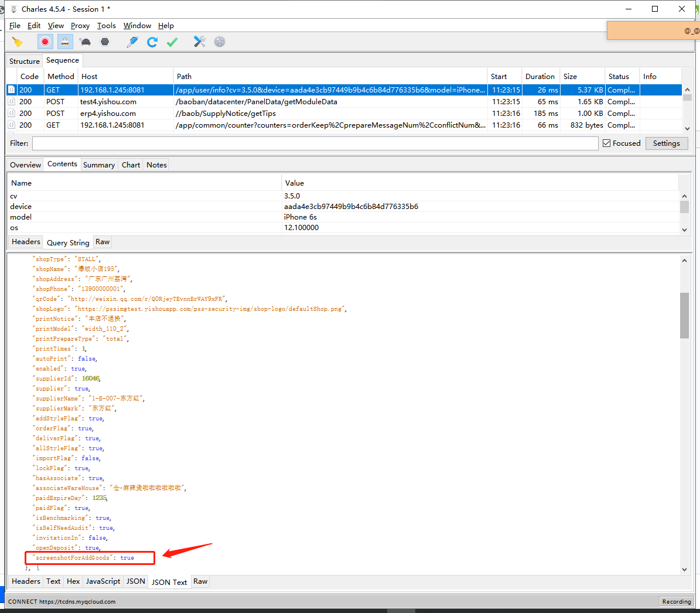Open the Edit menu
This screenshot has height=613, width=700.
(34, 25)
